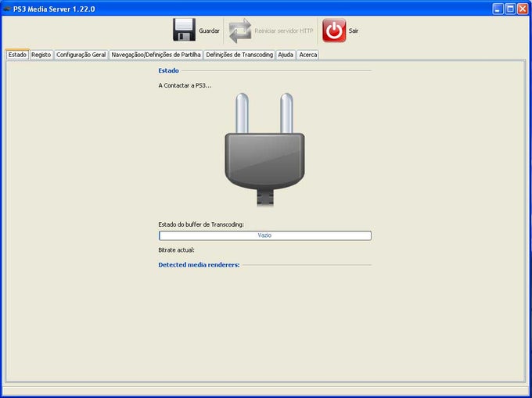
Task: Switch to the Registo tab
Action: point(41,55)
